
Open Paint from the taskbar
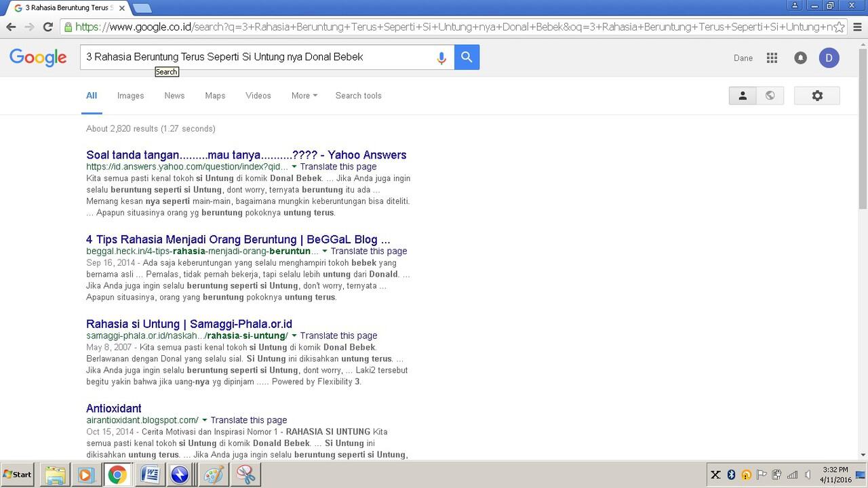pos(214,475)
